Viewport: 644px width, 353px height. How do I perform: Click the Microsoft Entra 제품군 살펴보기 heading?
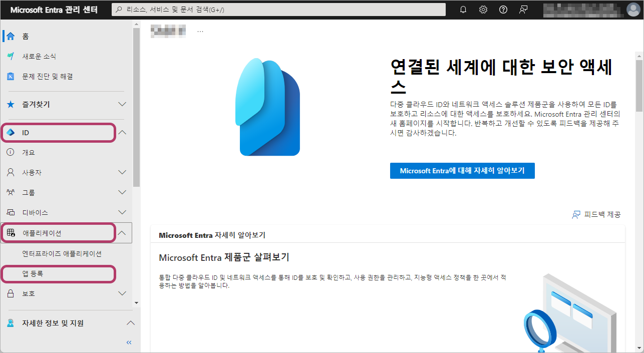tap(224, 257)
